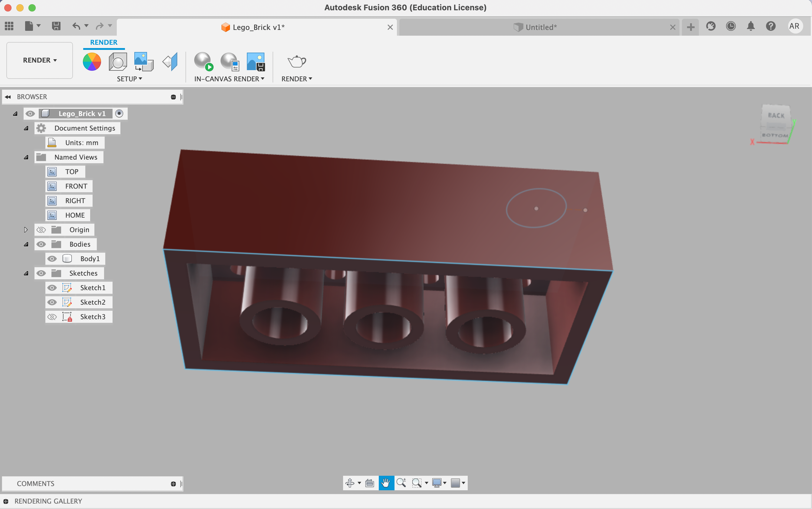Expand the Origin folder

26,230
